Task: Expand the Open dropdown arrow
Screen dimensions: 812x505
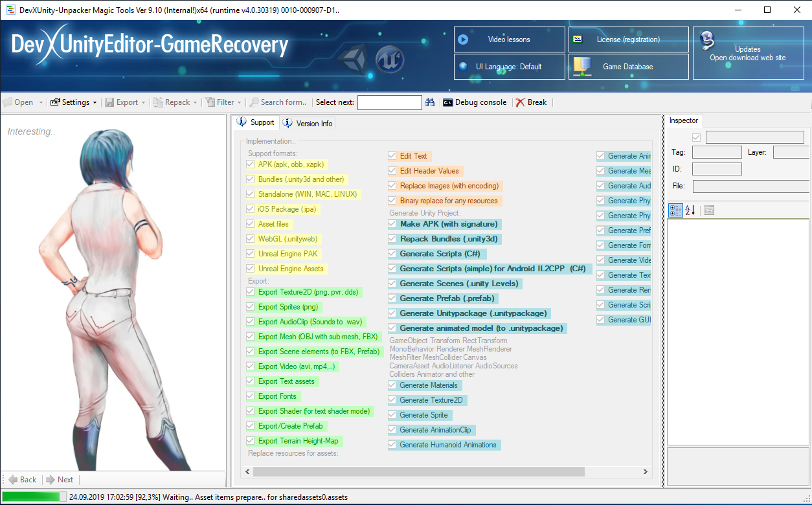Action: pos(41,102)
